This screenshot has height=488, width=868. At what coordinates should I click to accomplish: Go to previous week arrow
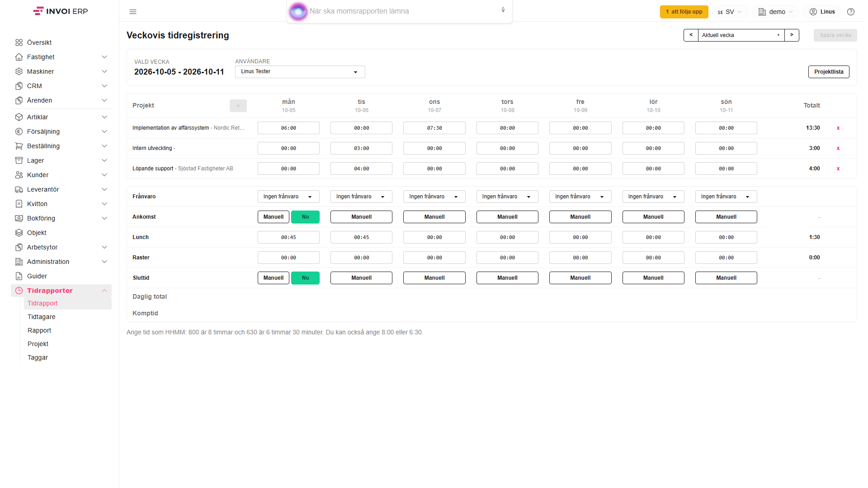point(691,35)
